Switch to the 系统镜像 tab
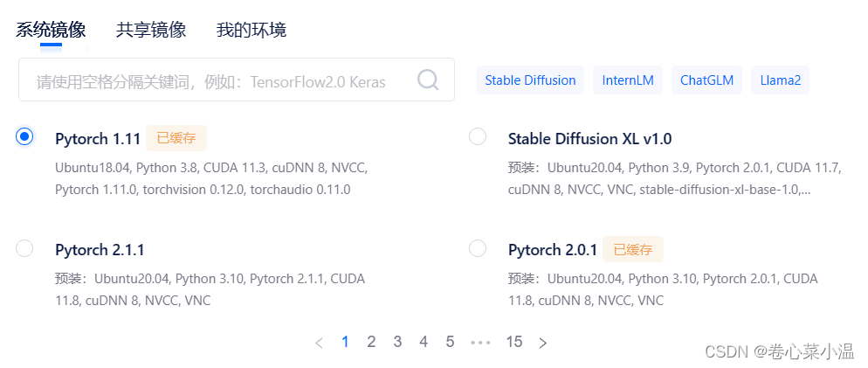 (51, 30)
